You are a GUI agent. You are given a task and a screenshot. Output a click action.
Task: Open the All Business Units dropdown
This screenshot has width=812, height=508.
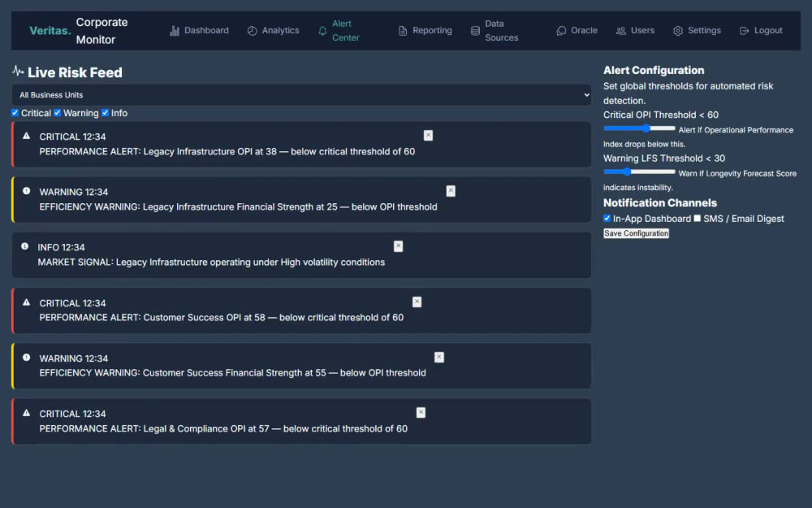click(301, 95)
